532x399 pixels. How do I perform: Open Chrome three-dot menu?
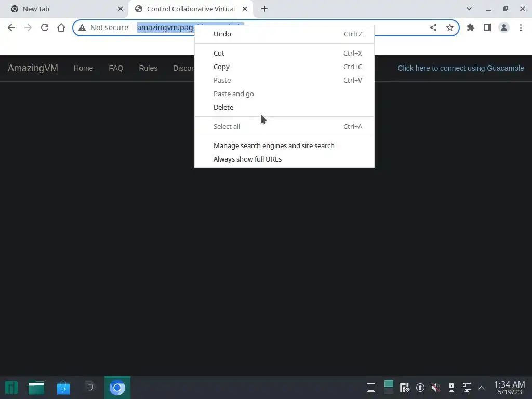[x=521, y=28]
